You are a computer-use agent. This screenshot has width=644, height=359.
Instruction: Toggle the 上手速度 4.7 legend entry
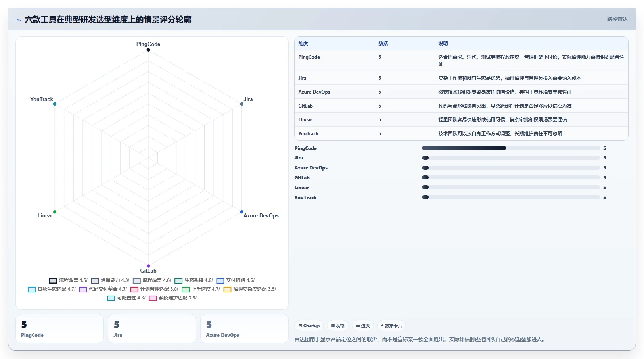[201, 289]
